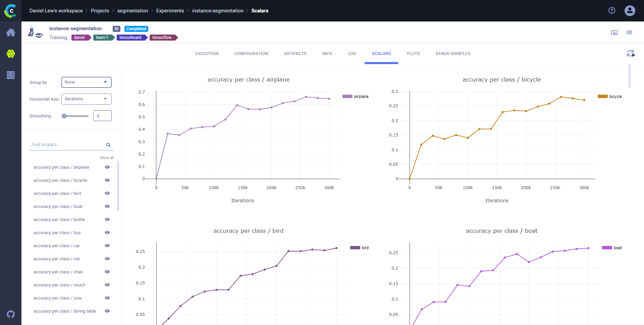
Task: Open the Horizontal Axis dropdown
Action: click(86, 99)
